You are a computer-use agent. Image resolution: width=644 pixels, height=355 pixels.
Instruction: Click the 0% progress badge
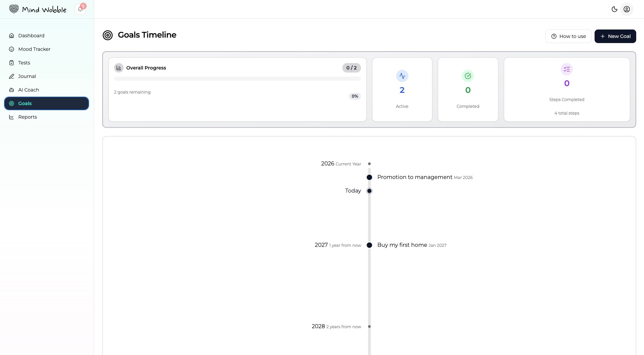coord(355,96)
